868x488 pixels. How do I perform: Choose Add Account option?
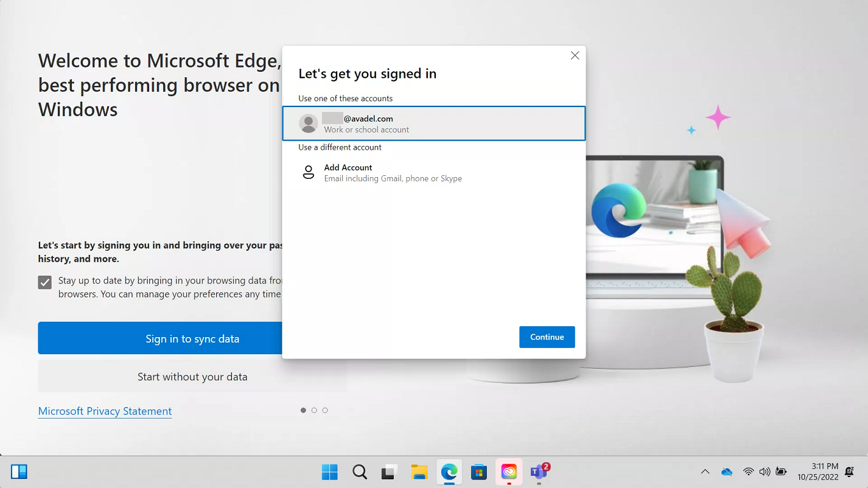[x=434, y=172]
